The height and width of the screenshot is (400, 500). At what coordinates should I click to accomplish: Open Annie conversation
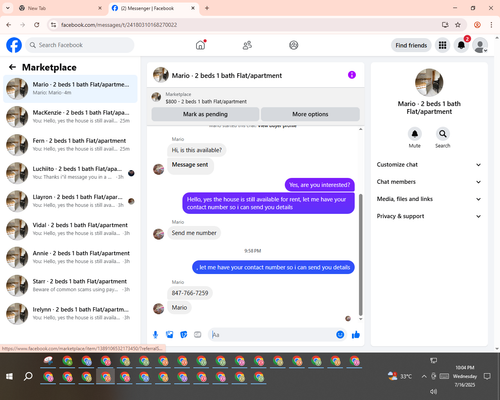click(x=70, y=257)
